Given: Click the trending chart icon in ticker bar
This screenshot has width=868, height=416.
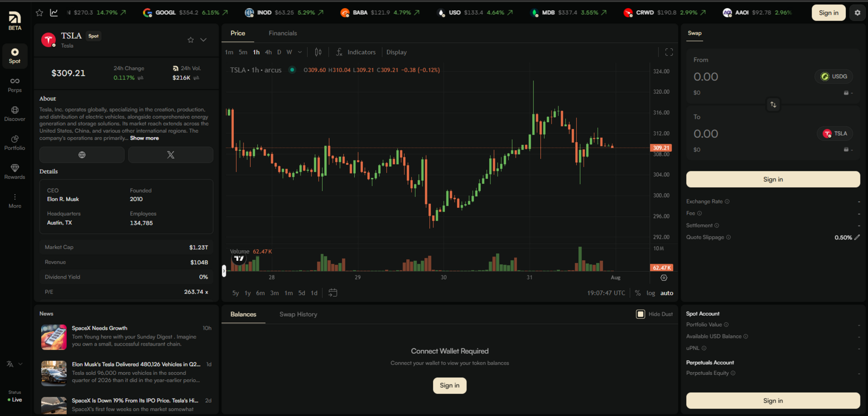Looking at the screenshot, I should pyautogui.click(x=54, y=12).
